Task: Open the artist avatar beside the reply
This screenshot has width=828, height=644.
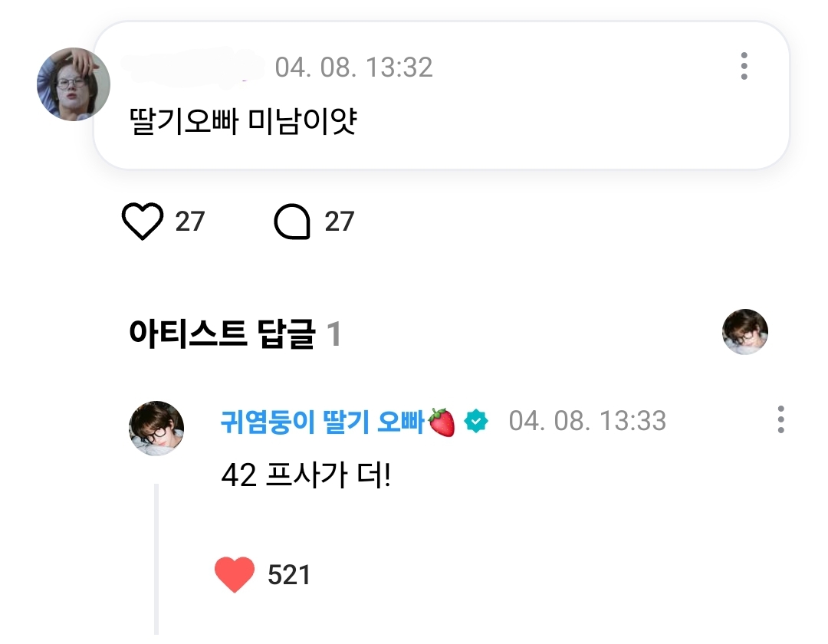Action: coord(156,428)
